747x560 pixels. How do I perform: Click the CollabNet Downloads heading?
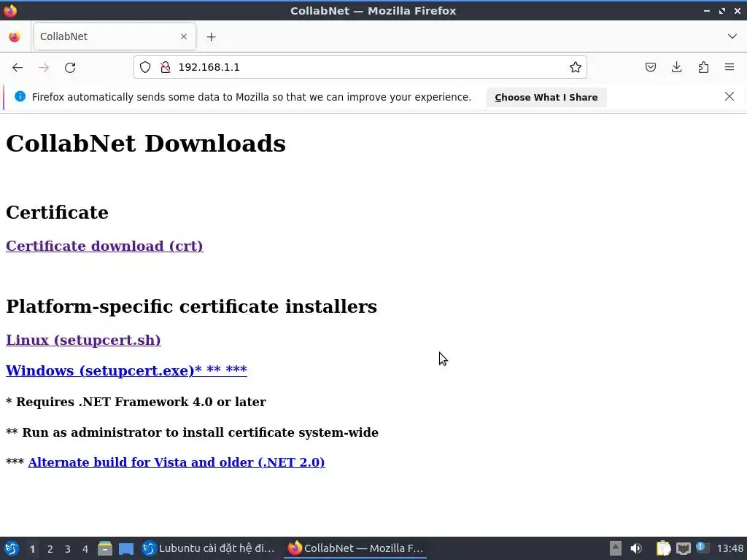coord(146,144)
